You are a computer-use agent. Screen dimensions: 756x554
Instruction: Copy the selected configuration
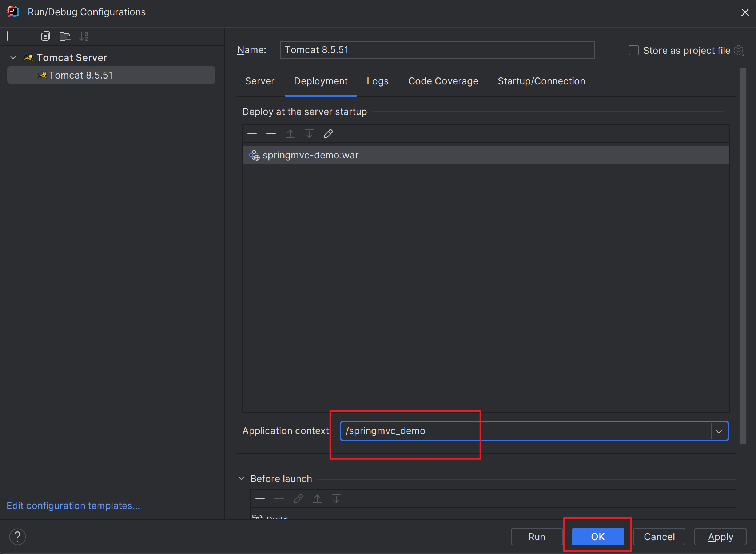45,36
